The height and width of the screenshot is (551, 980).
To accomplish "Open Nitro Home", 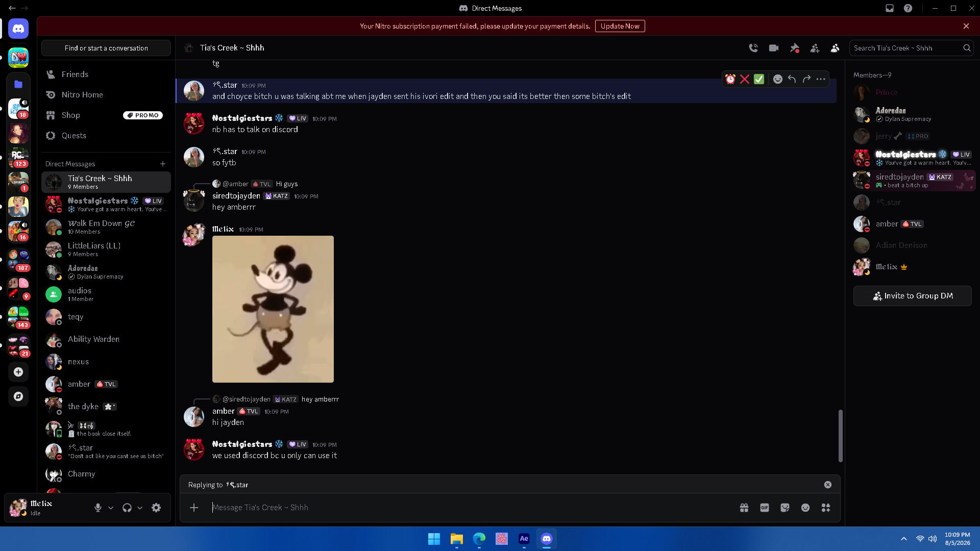I will 106,95.
